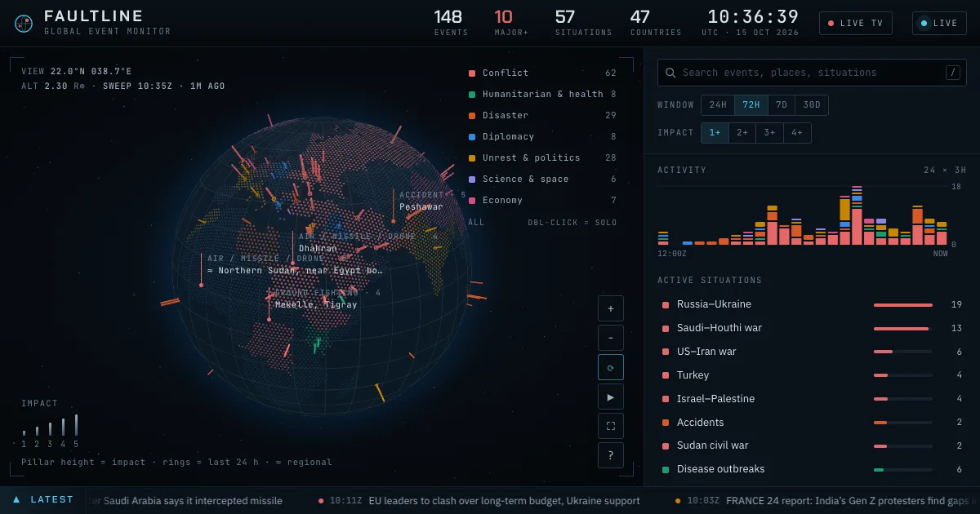Click the UTC clock 10:36:39

pyautogui.click(x=753, y=17)
